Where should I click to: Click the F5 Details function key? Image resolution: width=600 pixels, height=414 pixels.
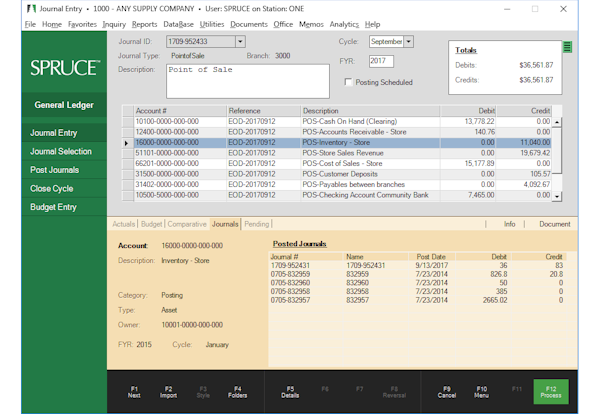tap(290, 392)
